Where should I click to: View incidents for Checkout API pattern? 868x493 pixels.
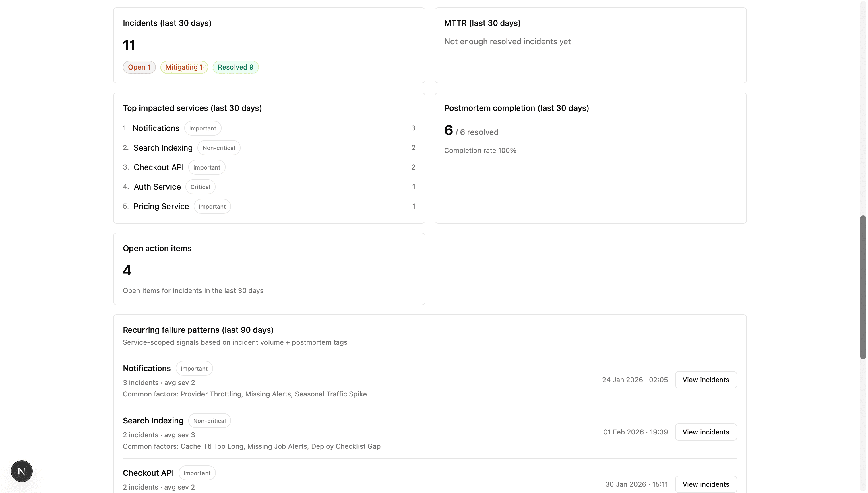coord(706,484)
